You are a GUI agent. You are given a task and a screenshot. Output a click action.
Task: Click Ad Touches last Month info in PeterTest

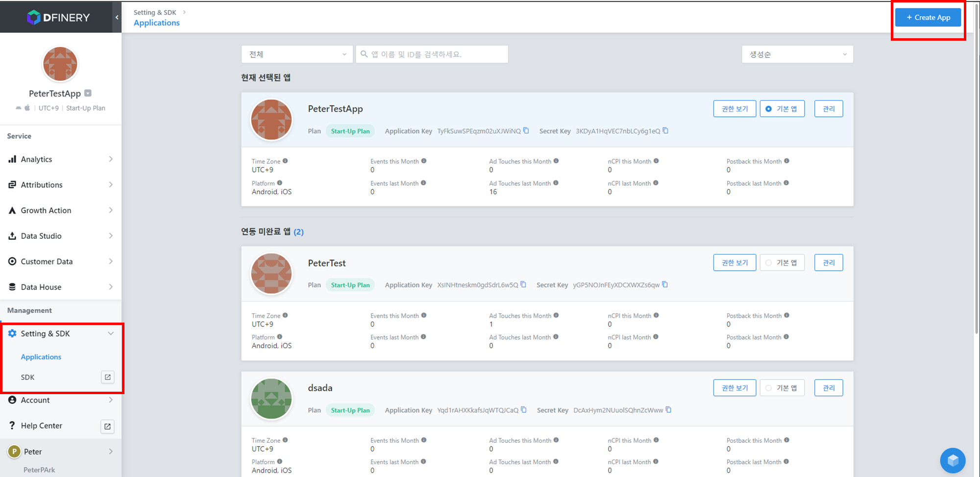coord(556,337)
